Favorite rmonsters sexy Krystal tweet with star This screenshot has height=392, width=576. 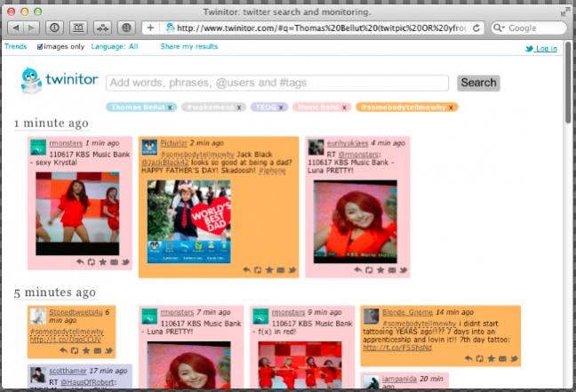pyautogui.click(x=103, y=262)
